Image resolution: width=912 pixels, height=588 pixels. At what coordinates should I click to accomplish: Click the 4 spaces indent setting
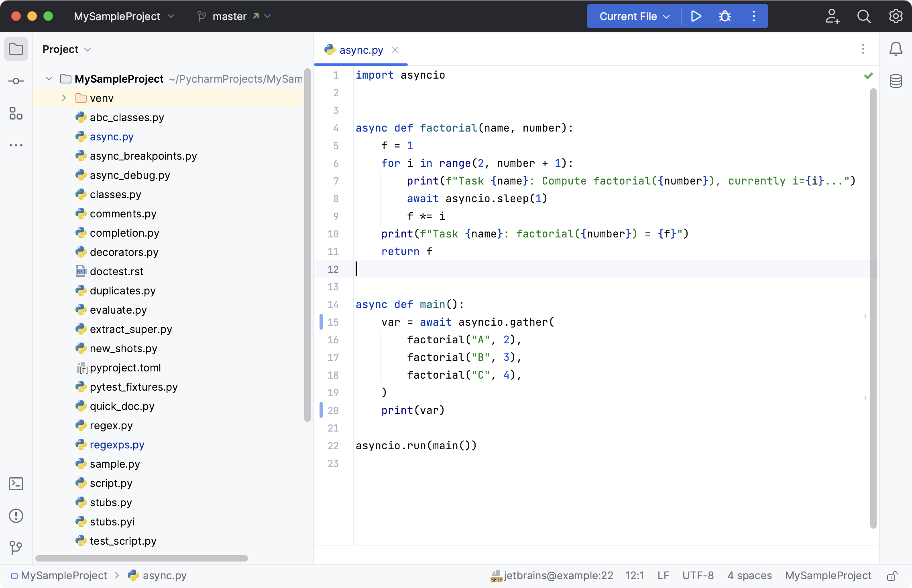pos(749,576)
